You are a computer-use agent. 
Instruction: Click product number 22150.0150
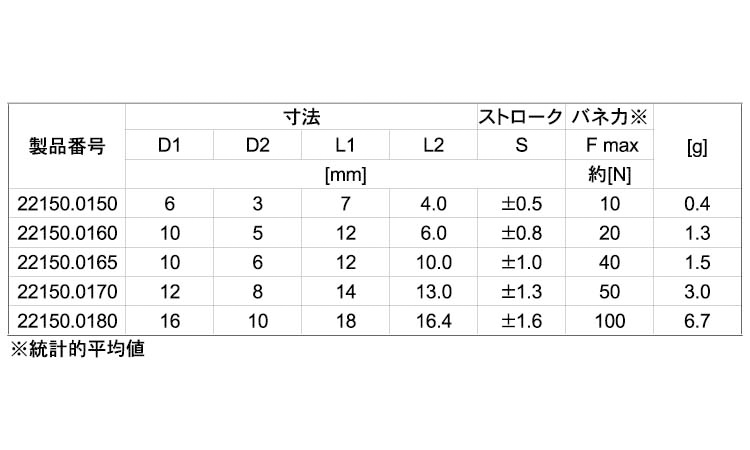point(68,204)
